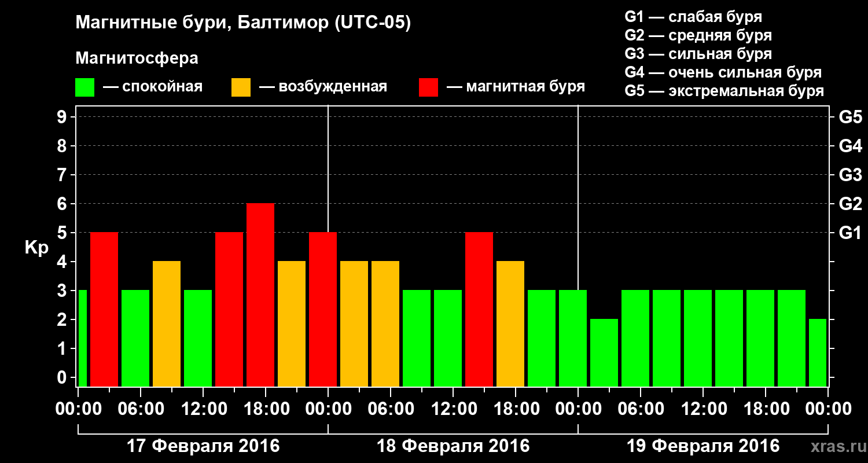Select the chart title 'Магнитные бури, Балтимор (UTC-05)'

(x=243, y=23)
